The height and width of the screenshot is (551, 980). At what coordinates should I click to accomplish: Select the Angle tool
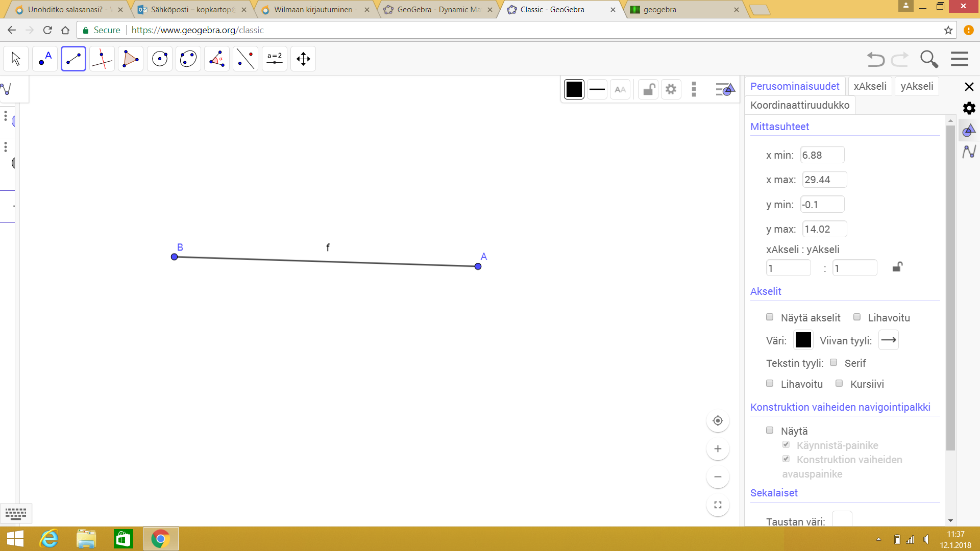point(217,59)
